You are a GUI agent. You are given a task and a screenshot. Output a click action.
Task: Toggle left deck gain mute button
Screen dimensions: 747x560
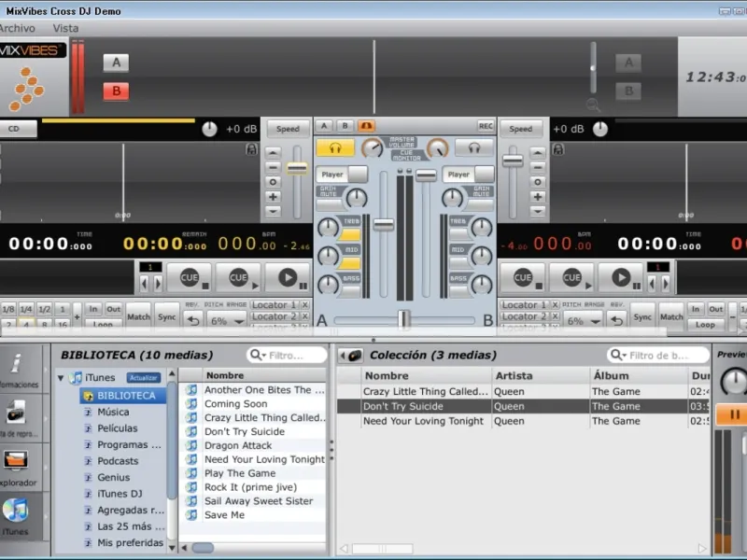click(x=330, y=205)
